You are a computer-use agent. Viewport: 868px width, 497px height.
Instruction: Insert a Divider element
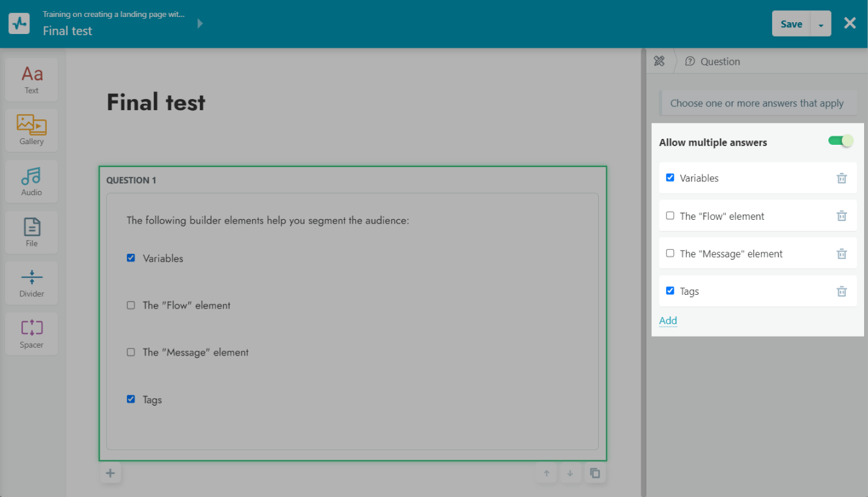coord(31,282)
